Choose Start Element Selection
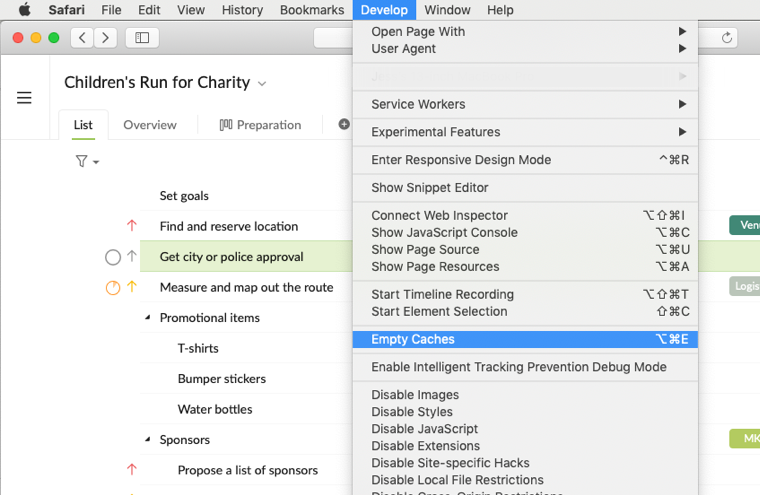Image resolution: width=760 pixels, height=495 pixels. click(525, 311)
